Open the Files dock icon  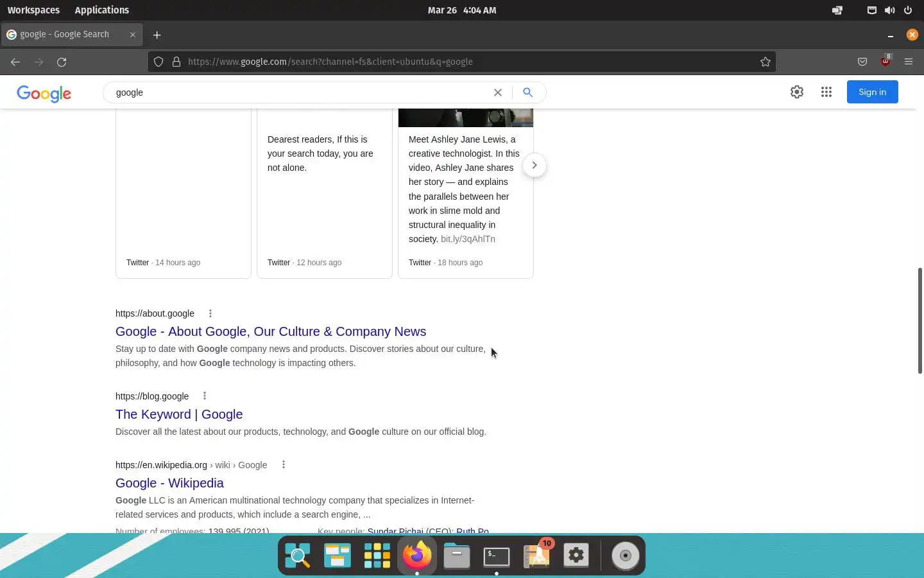pyautogui.click(x=457, y=556)
